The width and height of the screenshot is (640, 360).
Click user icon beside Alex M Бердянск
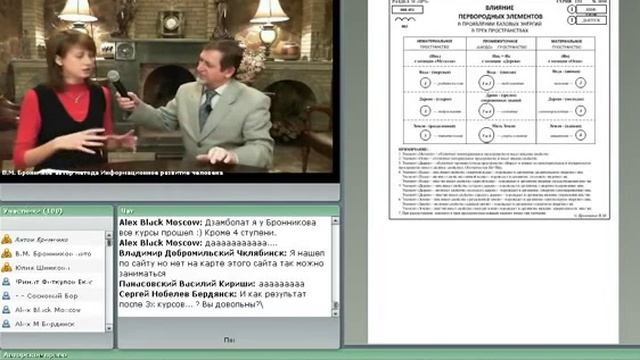tap(6, 324)
